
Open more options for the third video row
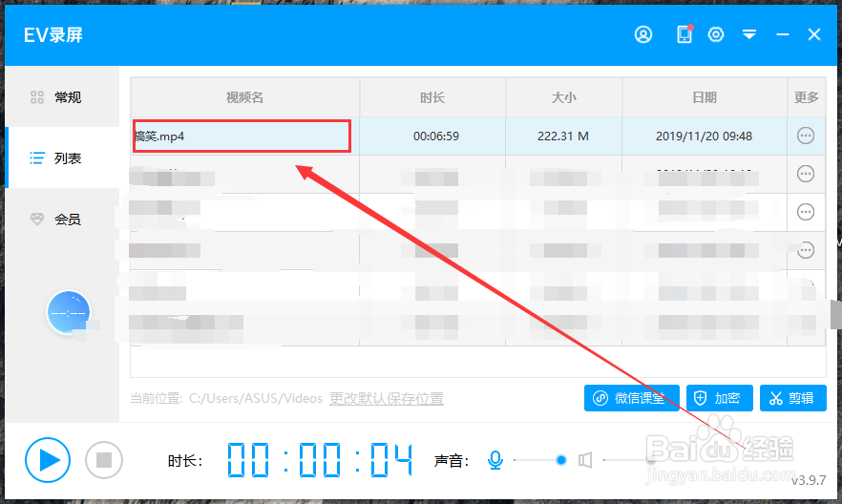806,212
